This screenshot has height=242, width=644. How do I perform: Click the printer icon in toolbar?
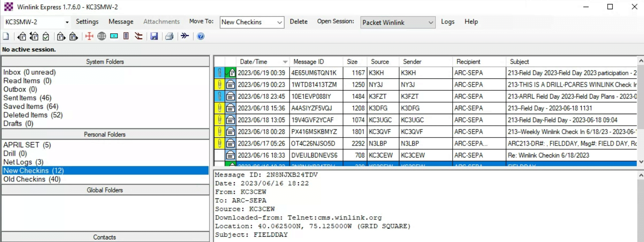point(169,36)
